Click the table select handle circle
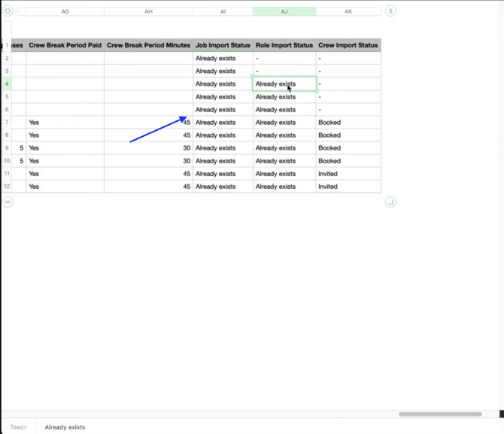The image size is (504, 434). point(8,11)
